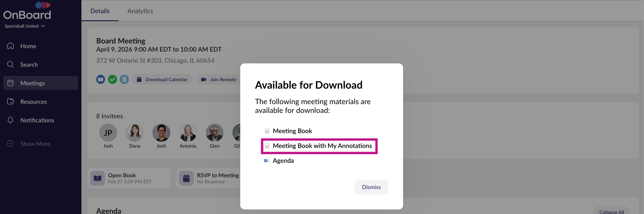
Task: Click the Search magnifier icon
Action: click(x=10, y=65)
